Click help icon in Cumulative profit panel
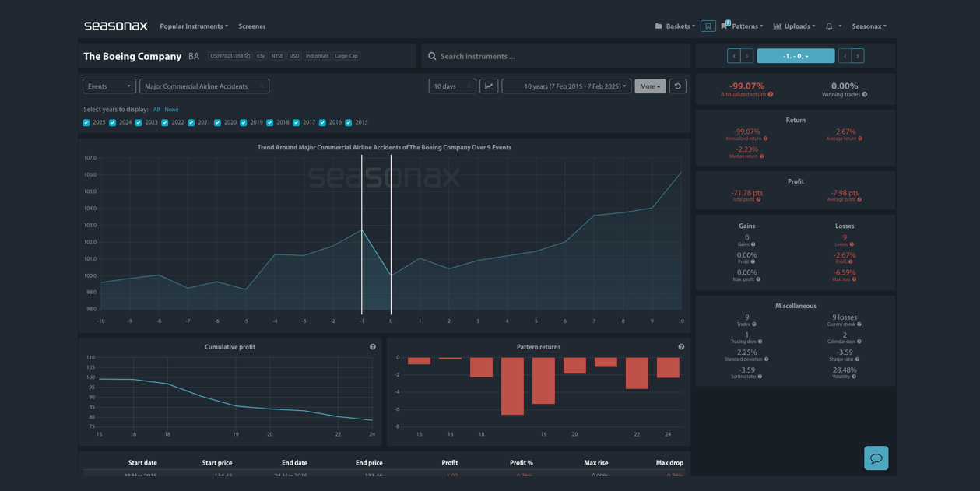The width and height of the screenshot is (980, 491). tap(373, 347)
